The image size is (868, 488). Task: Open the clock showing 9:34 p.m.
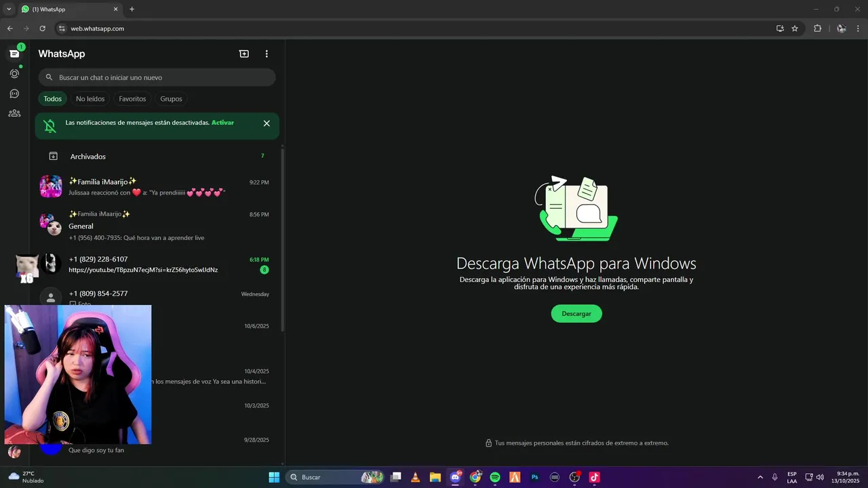(846, 477)
